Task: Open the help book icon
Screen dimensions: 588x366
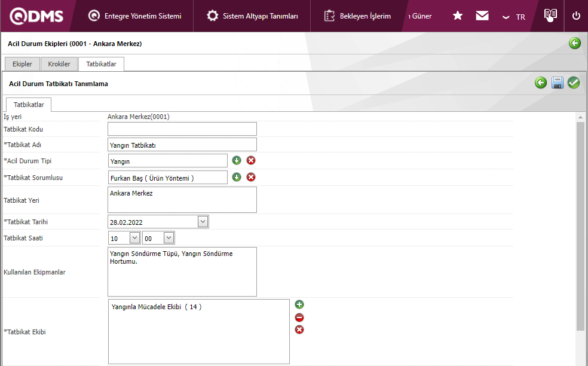Action: pyautogui.click(x=550, y=15)
